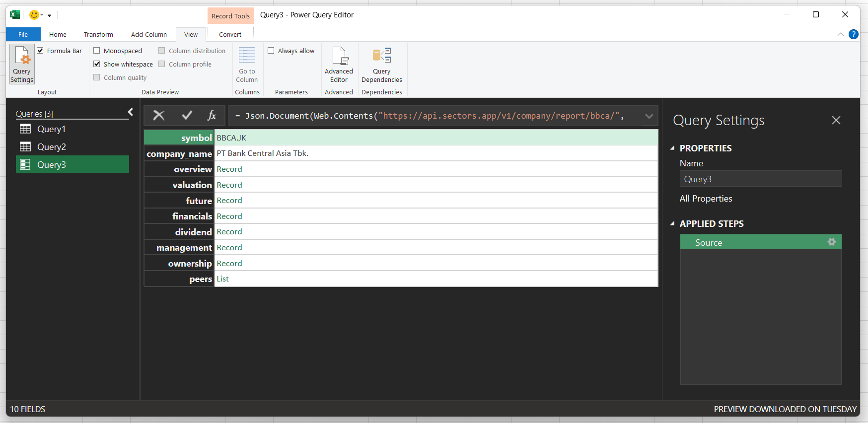Collapse the ribbon with the caret
868x423 pixels.
[x=840, y=34]
